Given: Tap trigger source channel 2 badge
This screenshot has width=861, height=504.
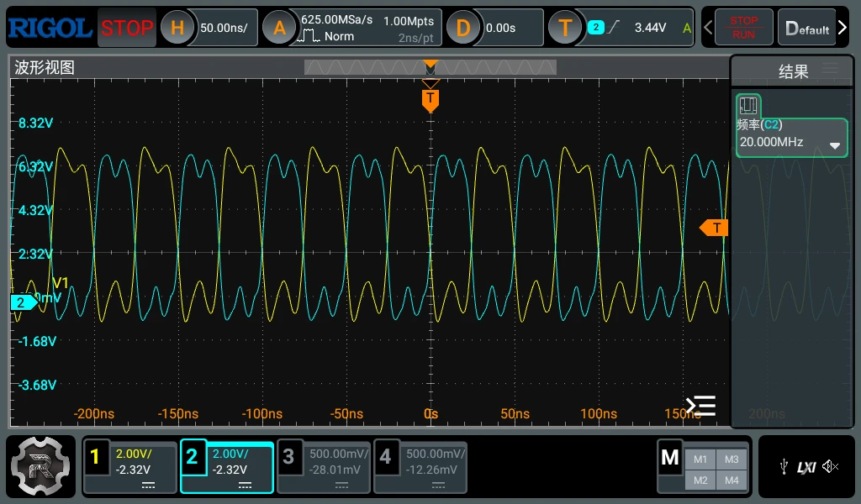Looking at the screenshot, I should click(x=596, y=27).
